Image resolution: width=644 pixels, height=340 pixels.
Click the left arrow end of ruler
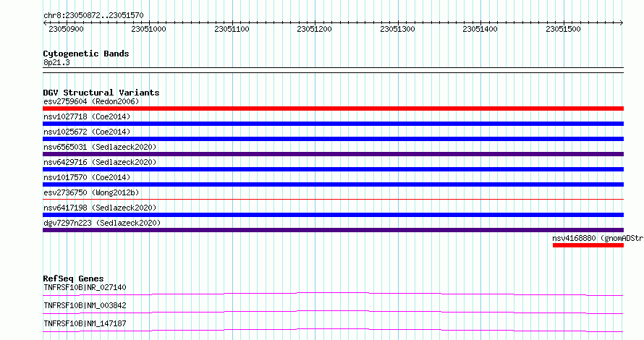tap(45, 23)
